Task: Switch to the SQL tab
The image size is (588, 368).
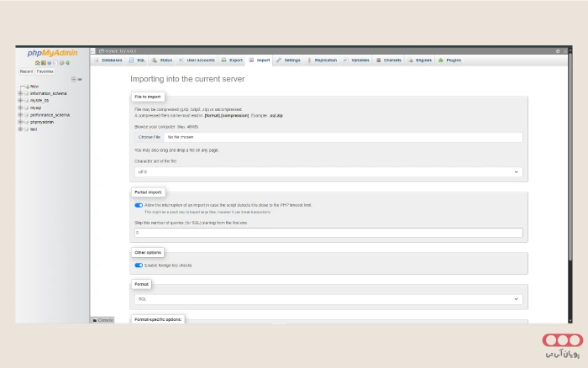Action: click(x=137, y=60)
